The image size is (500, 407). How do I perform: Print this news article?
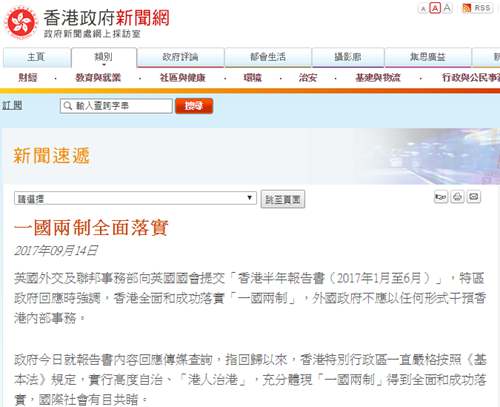click(457, 197)
